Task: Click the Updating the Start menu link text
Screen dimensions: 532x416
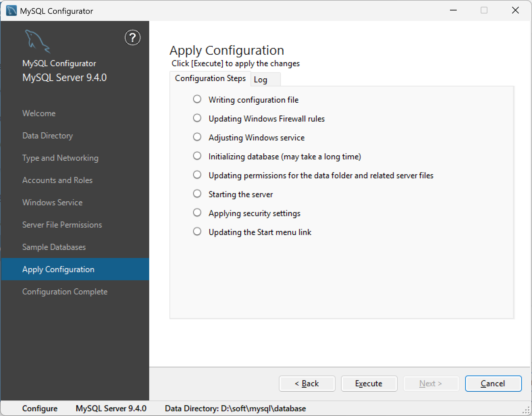Action: (260, 232)
